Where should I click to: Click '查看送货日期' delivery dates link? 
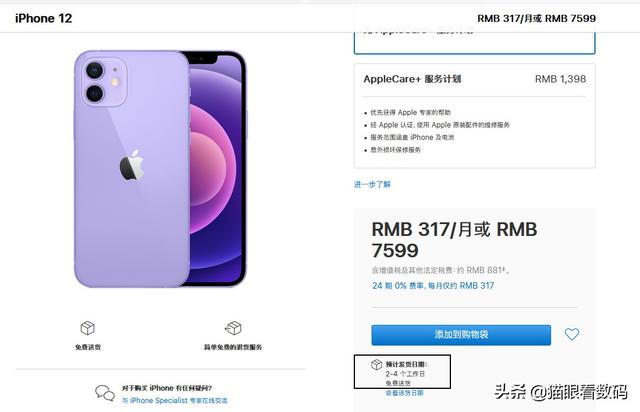pos(404,393)
